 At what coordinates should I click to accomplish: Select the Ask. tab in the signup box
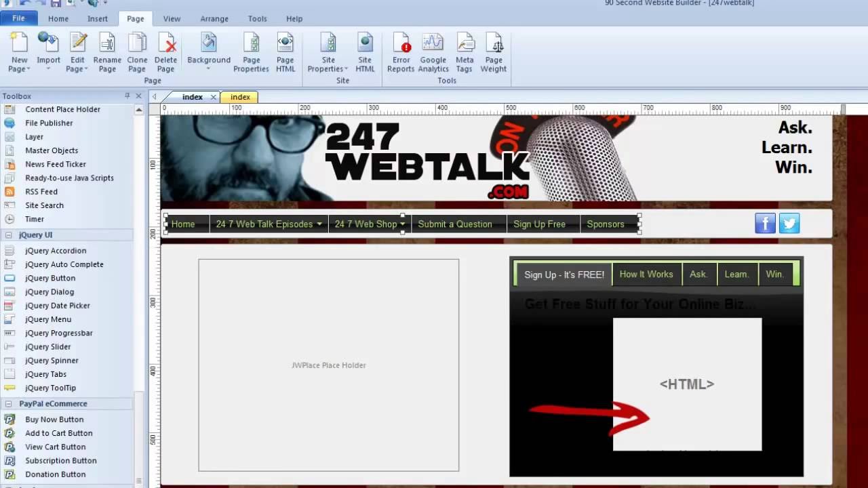point(698,274)
